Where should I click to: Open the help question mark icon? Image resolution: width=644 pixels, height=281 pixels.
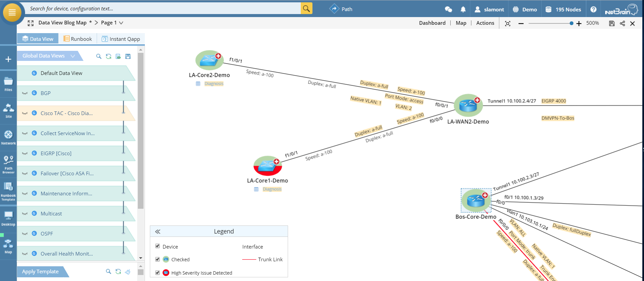(593, 9)
